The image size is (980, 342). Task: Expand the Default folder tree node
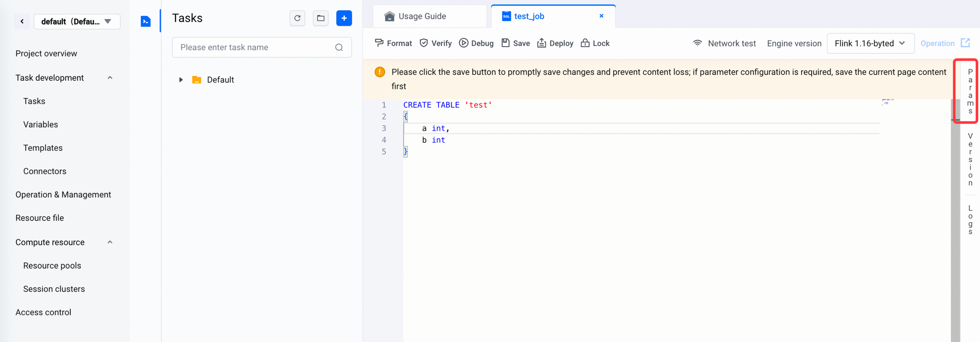pos(181,80)
